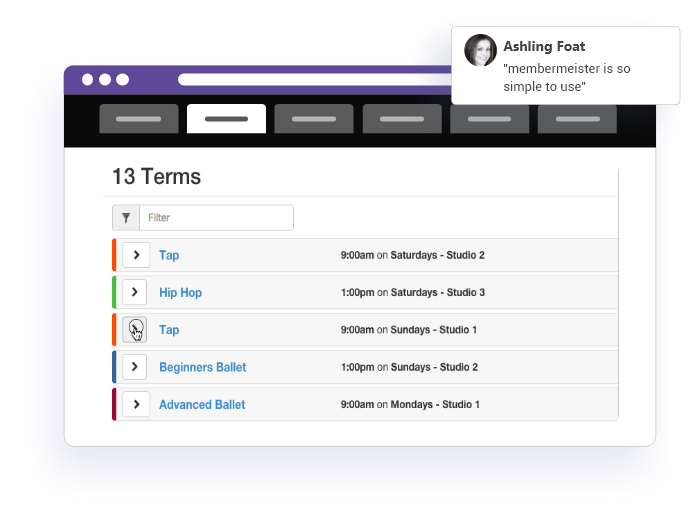Click the blue color bar beside Beginners Ballet
The width and height of the screenshot is (700, 524).
[x=114, y=367]
